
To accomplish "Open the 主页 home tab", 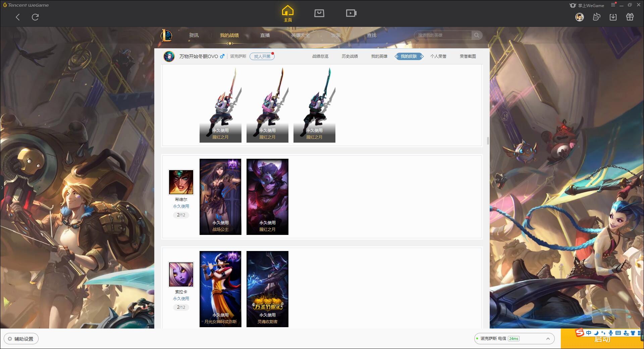I will tap(288, 14).
